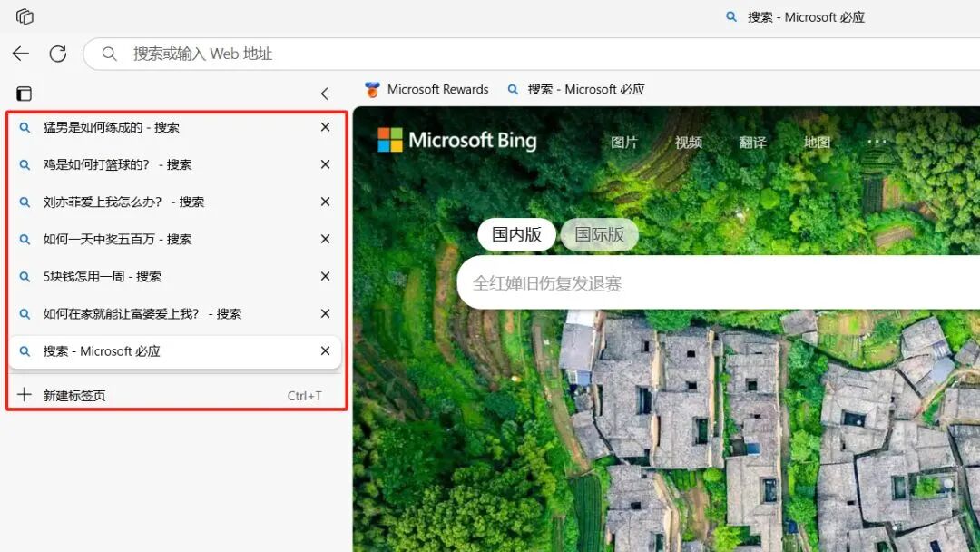Click 新建标签页 to open a new tab
Viewport: 980px width, 552px height.
tap(175, 395)
